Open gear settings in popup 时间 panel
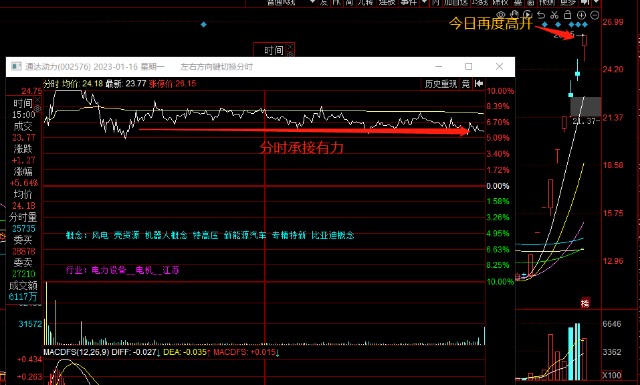640x385 pixels. 38,108
